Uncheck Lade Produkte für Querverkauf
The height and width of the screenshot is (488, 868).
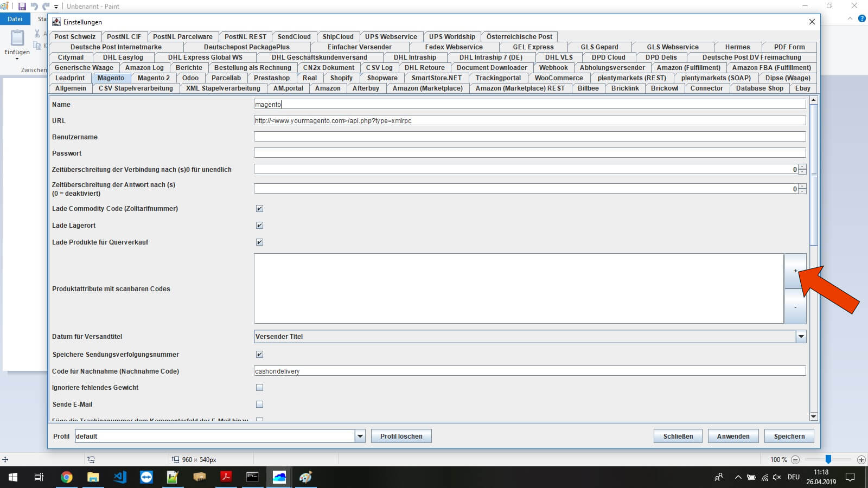[259, 242]
